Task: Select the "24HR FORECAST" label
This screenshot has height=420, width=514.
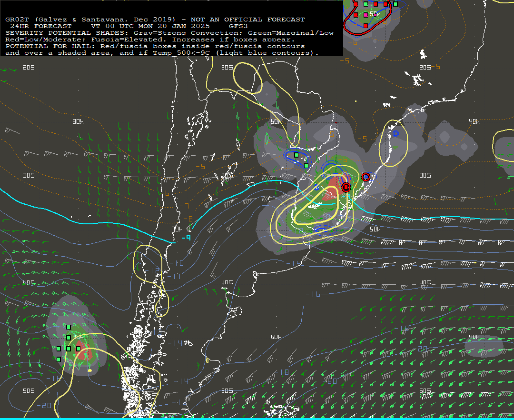Action: 40,26
